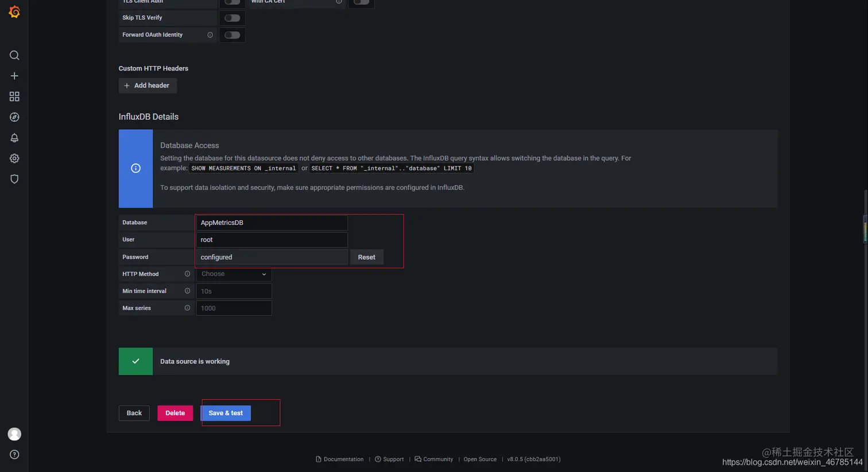The height and width of the screenshot is (472, 868).
Task: Click the Save & test button
Action: (x=226, y=413)
